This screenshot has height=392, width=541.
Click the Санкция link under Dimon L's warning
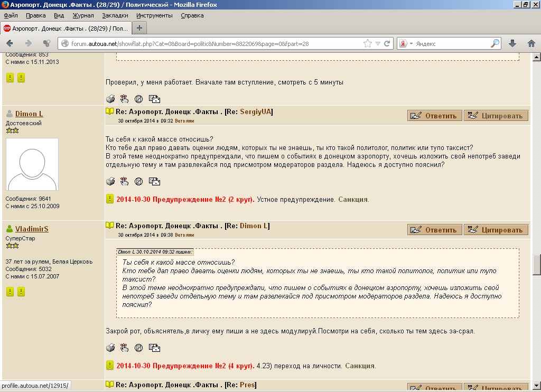353,199
